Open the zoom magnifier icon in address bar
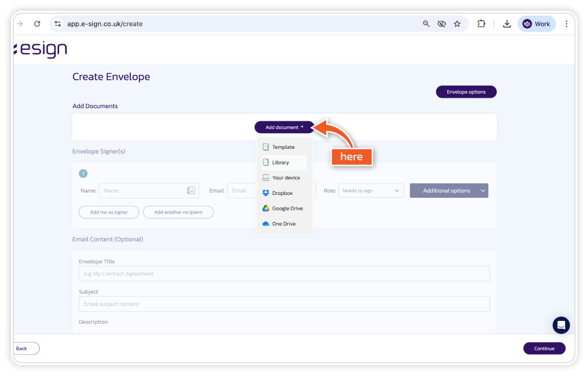Viewport: 588px width, 376px height. tap(426, 24)
